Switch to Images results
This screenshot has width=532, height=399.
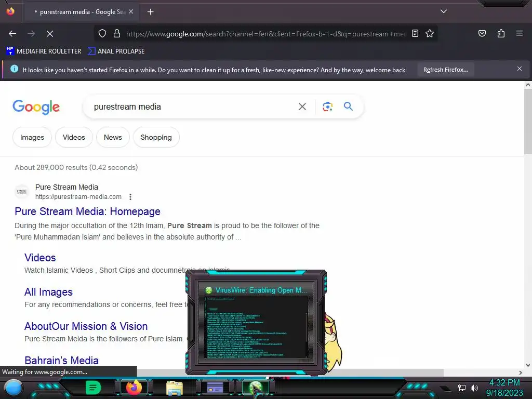click(x=32, y=137)
